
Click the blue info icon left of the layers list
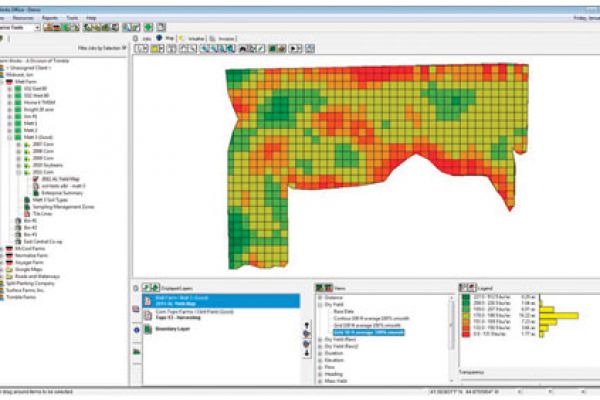pos(137,330)
